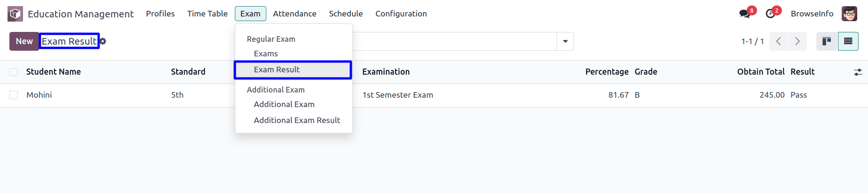Image resolution: width=868 pixels, height=193 pixels.
Task: Open the chat messages icon with badge
Action: click(745, 14)
